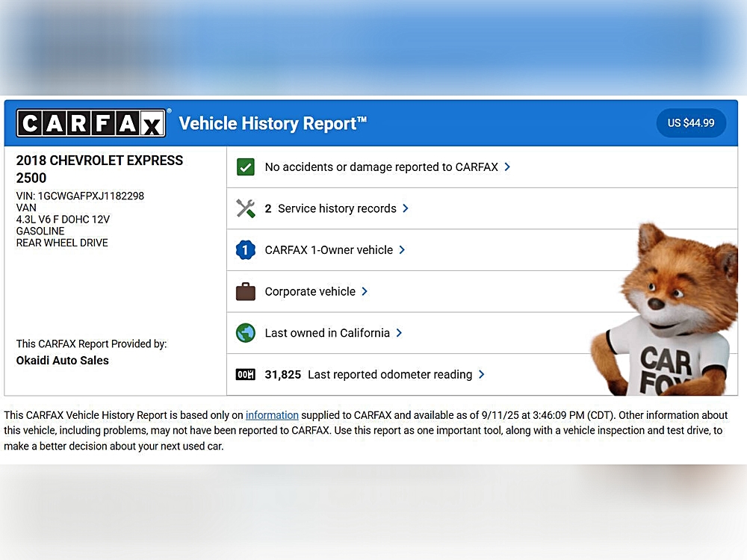Open the chevron next to CARFAX 1-Owner vehicle
The width and height of the screenshot is (747, 560).
tap(402, 250)
